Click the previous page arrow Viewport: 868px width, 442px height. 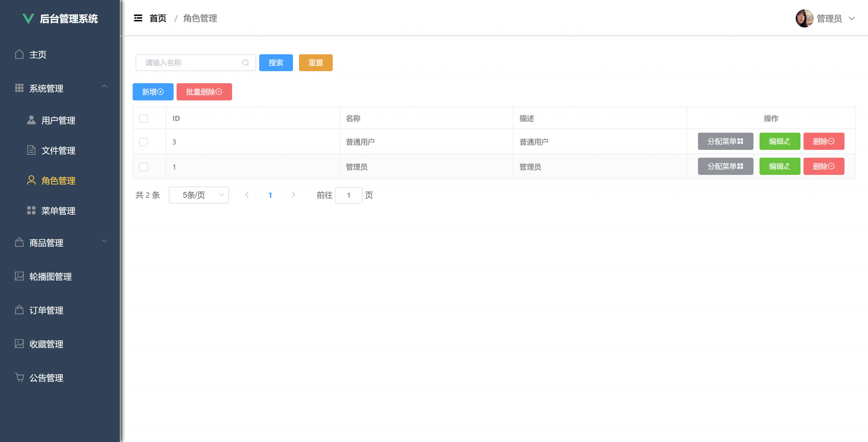pos(247,195)
